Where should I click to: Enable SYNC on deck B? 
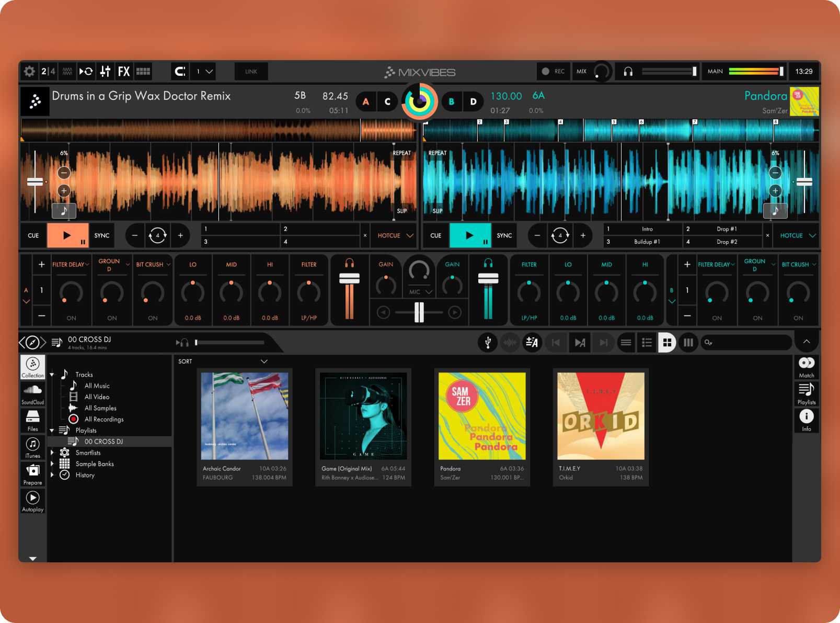click(504, 235)
